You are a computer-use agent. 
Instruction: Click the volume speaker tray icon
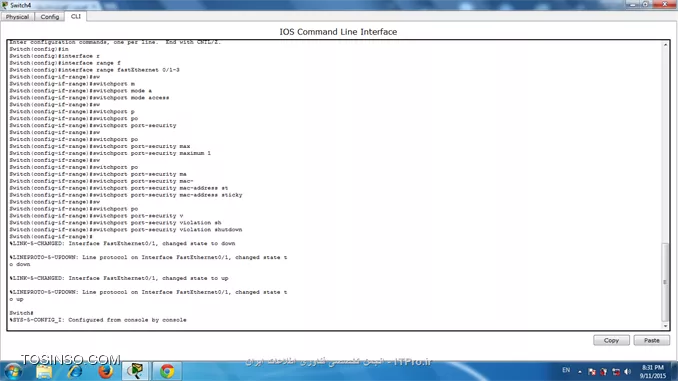(627, 371)
